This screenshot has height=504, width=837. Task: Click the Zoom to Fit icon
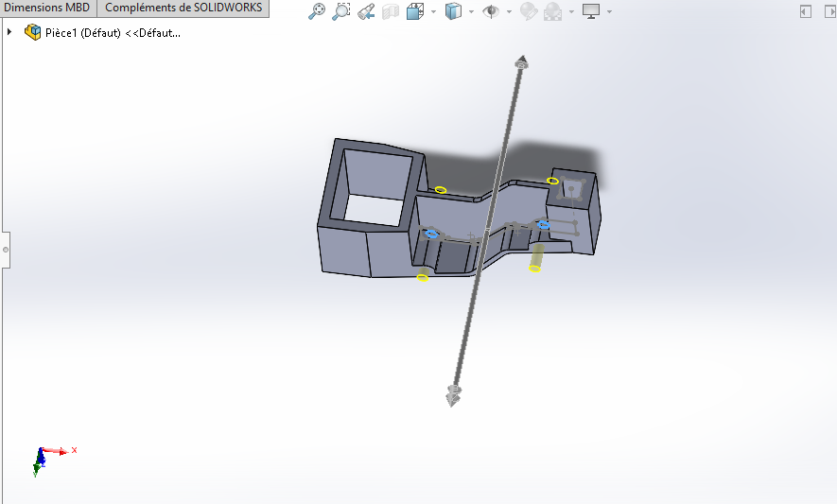click(x=318, y=11)
